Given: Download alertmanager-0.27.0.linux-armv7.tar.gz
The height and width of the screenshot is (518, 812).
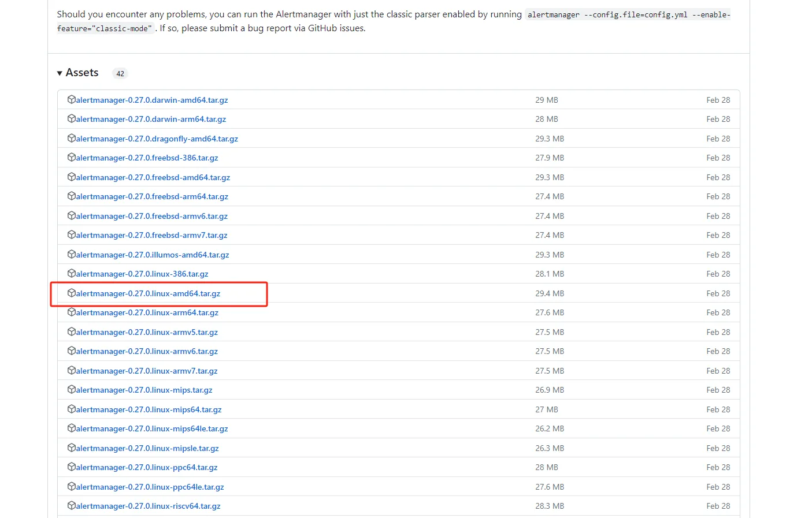Looking at the screenshot, I should pyautogui.click(x=147, y=371).
